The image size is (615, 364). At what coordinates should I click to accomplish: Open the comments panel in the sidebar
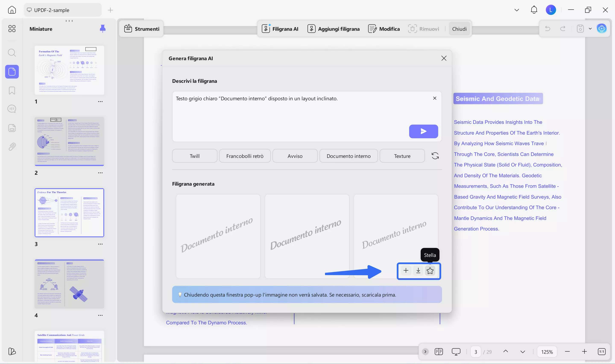(x=12, y=109)
